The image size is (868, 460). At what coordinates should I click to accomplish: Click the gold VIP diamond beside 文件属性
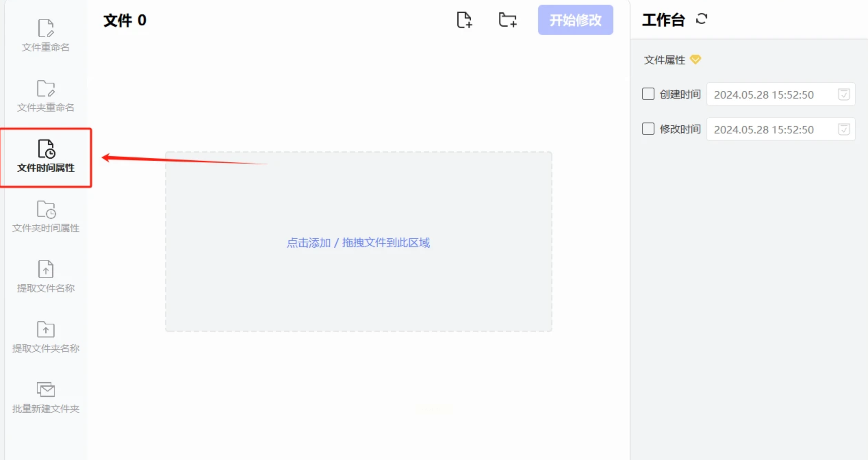(x=695, y=60)
